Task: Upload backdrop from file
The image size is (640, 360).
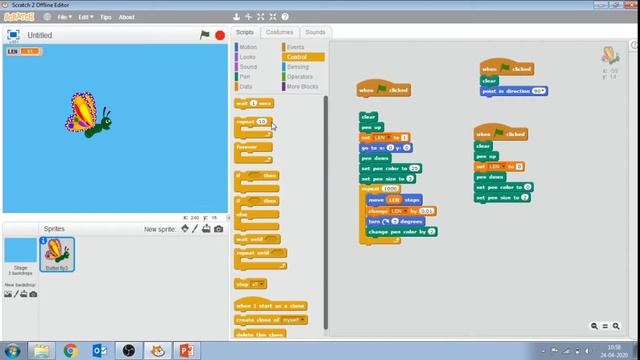Action: [24, 294]
